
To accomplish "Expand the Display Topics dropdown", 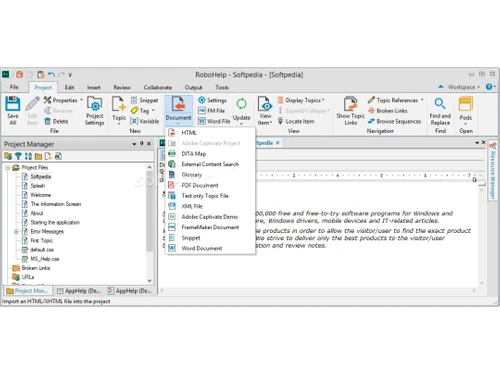I will [301, 100].
